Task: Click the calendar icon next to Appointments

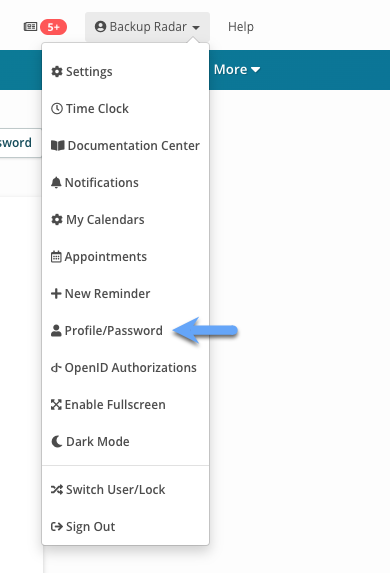Action: pyautogui.click(x=56, y=257)
